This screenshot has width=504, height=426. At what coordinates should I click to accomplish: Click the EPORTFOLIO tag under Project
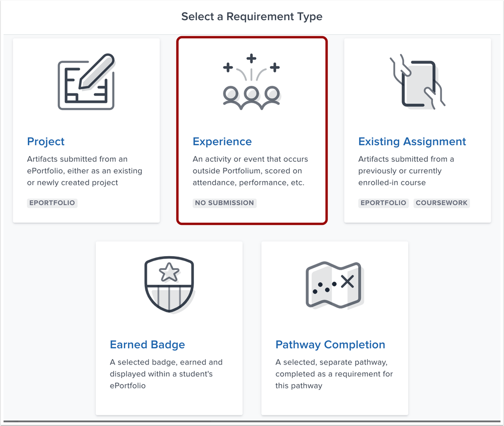52,203
